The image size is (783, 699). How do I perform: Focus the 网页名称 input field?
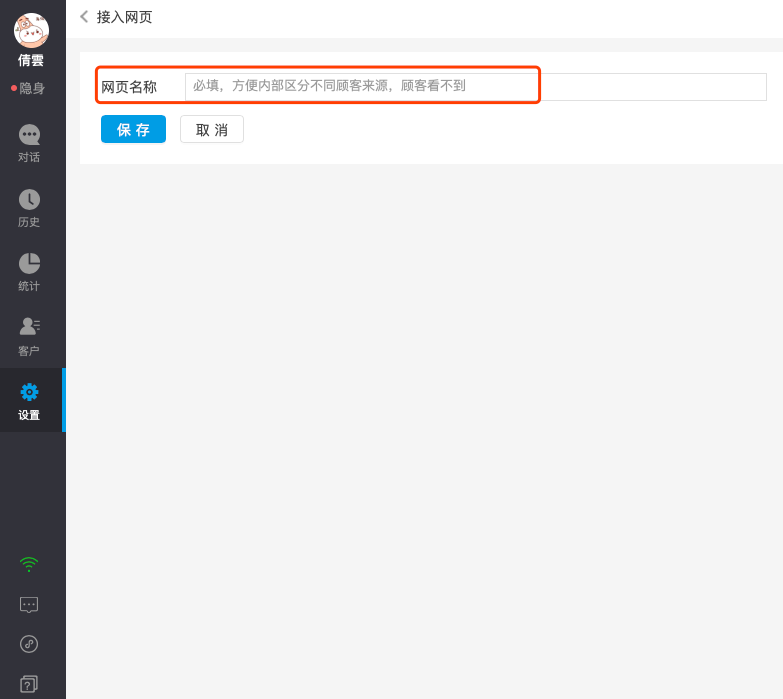[x=476, y=86]
